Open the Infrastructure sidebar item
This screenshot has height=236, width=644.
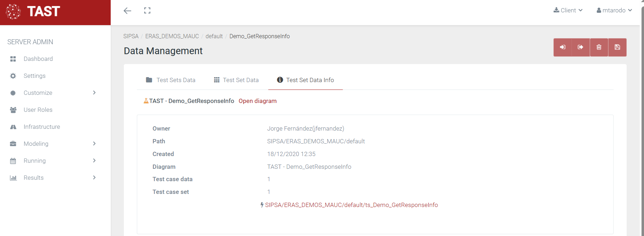pyautogui.click(x=42, y=127)
